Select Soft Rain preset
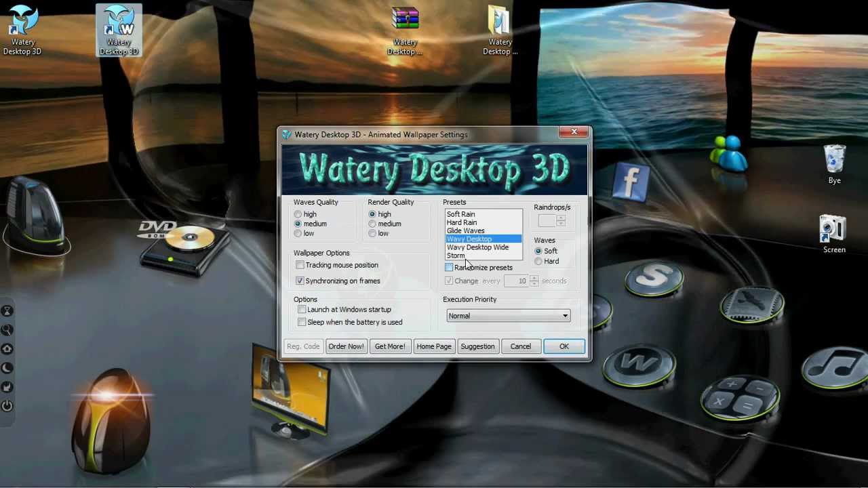 click(x=484, y=214)
